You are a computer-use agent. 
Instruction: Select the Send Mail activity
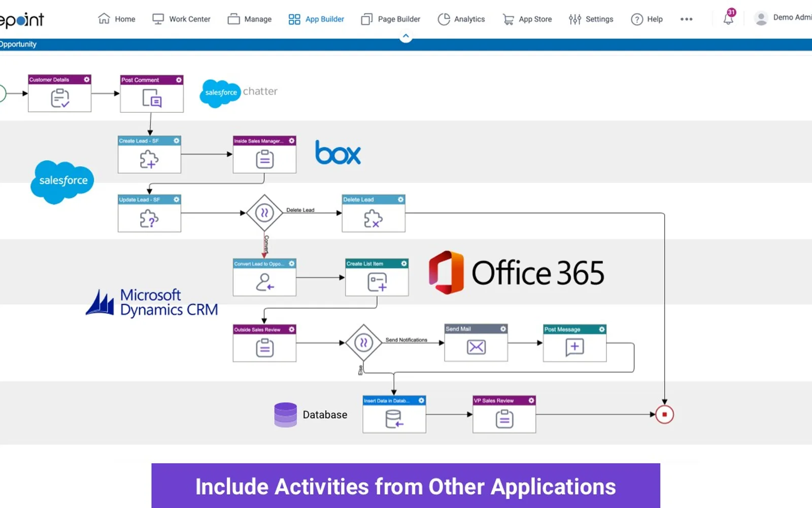[x=476, y=343]
